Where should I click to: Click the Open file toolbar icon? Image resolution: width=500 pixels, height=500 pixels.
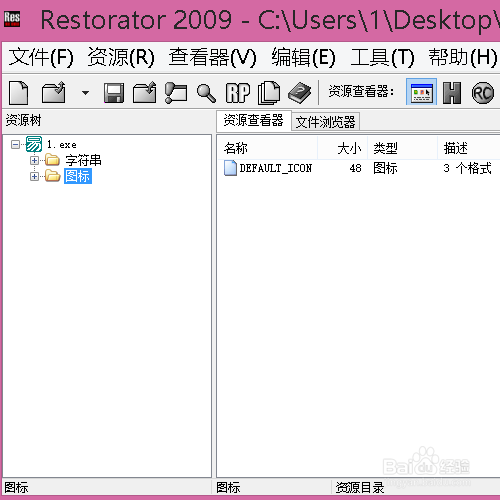(53, 92)
